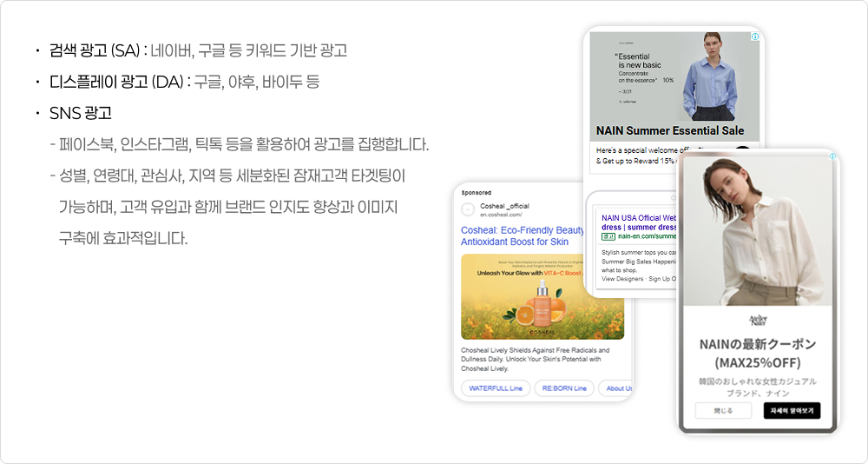Click the ad info icon on NAIN Summer banner

point(754,37)
